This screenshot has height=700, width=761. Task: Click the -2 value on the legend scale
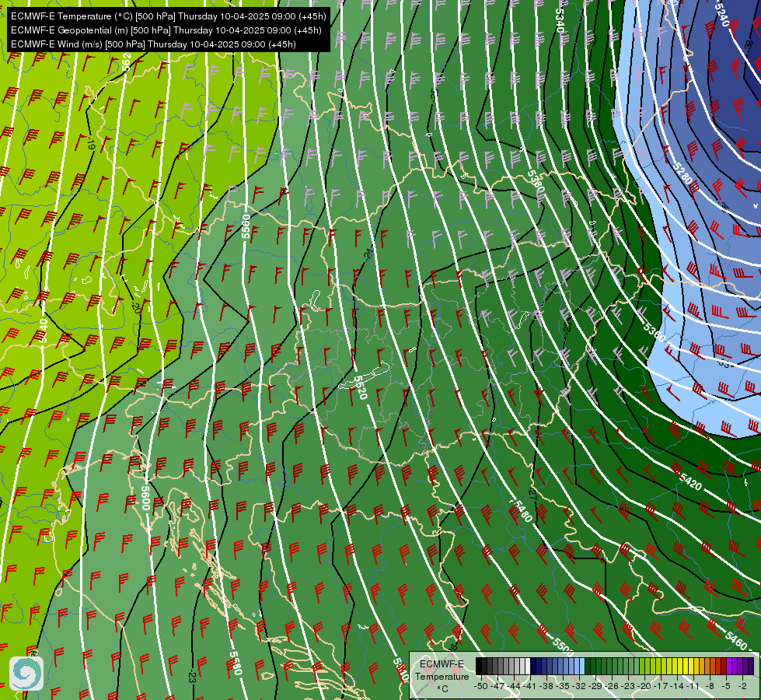click(742, 686)
